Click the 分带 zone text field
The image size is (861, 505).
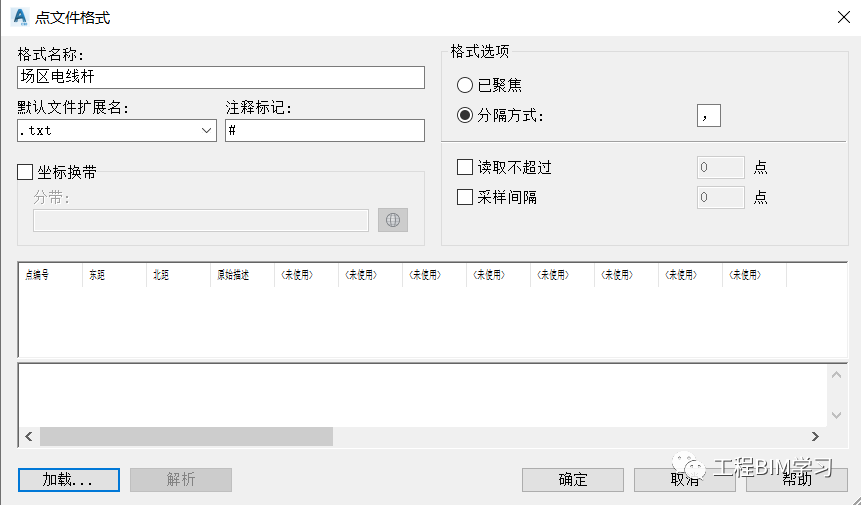click(200, 220)
